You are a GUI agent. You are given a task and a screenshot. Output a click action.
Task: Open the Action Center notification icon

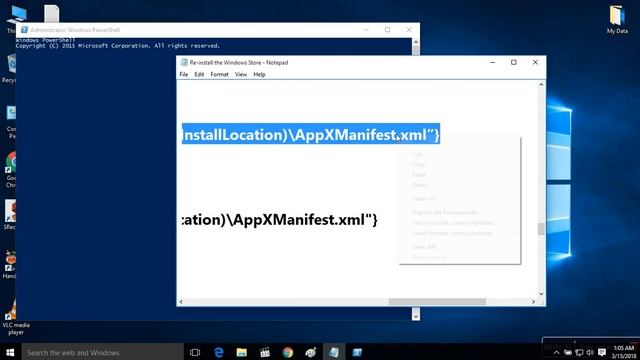pyautogui.click(x=602, y=352)
